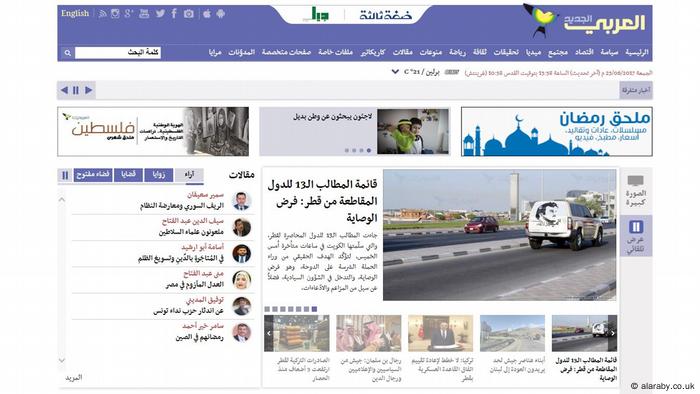Click the magnifier search icon
Image resolution: width=700 pixels, height=394 pixels.
pyautogui.click(x=67, y=53)
